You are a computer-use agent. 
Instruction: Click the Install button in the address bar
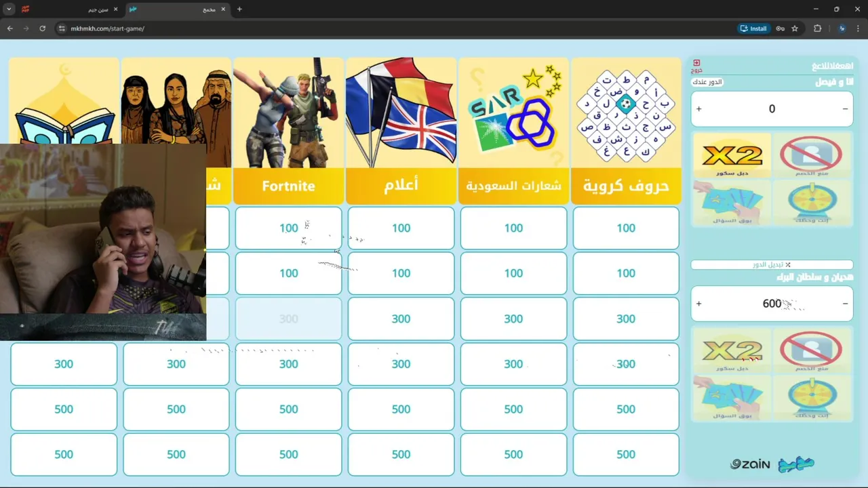coord(753,28)
